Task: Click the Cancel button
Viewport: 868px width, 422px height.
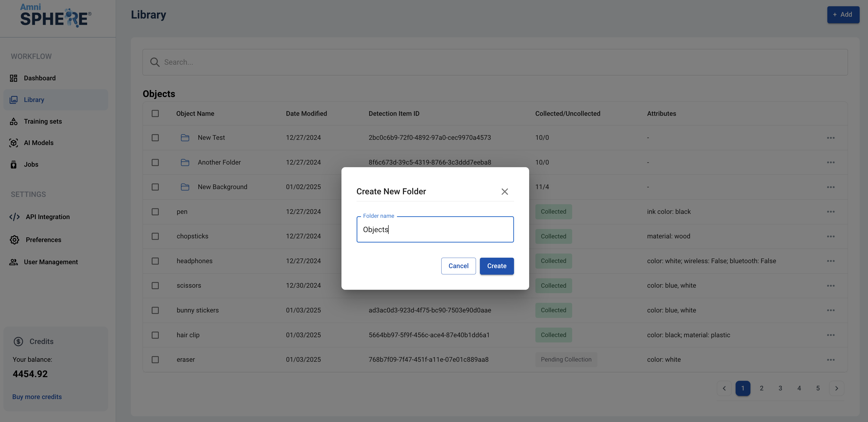Action: pyautogui.click(x=458, y=266)
